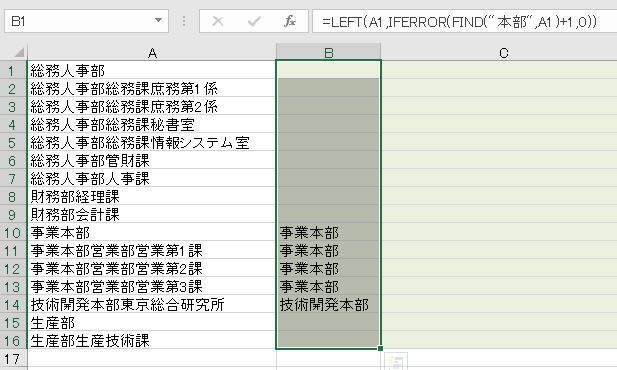Select row 14 header
617x370 pixels.
point(13,305)
